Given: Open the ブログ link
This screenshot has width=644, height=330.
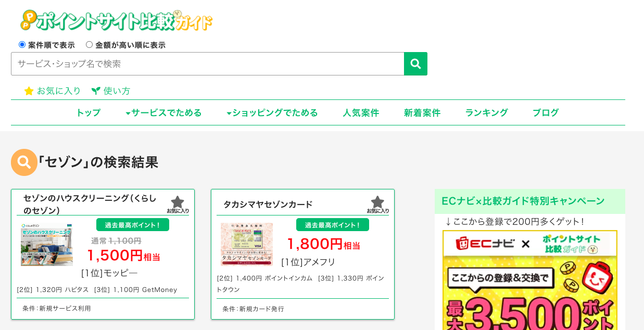Looking at the screenshot, I should [546, 112].
